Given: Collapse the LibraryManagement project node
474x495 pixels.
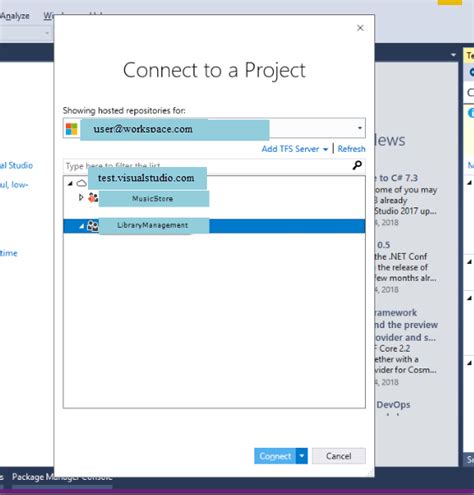Looking at the screenshot, I should click(x=81, y=226).
